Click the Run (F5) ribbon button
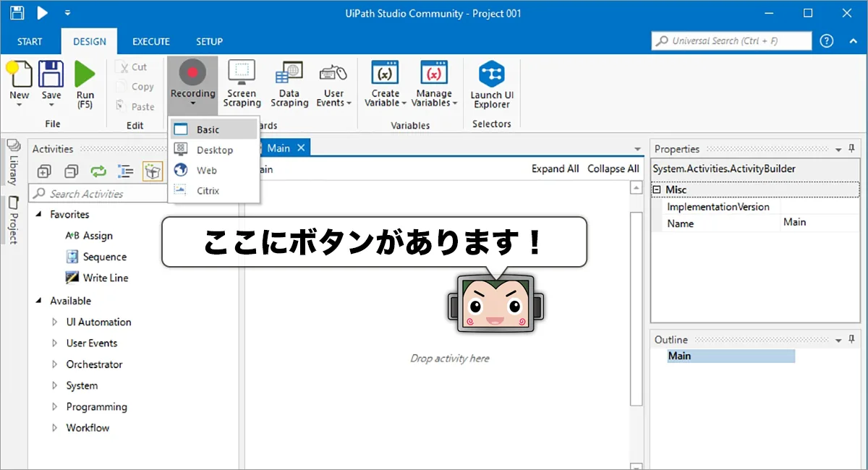This screenshot has height=470, width=868. click(85, 84)
